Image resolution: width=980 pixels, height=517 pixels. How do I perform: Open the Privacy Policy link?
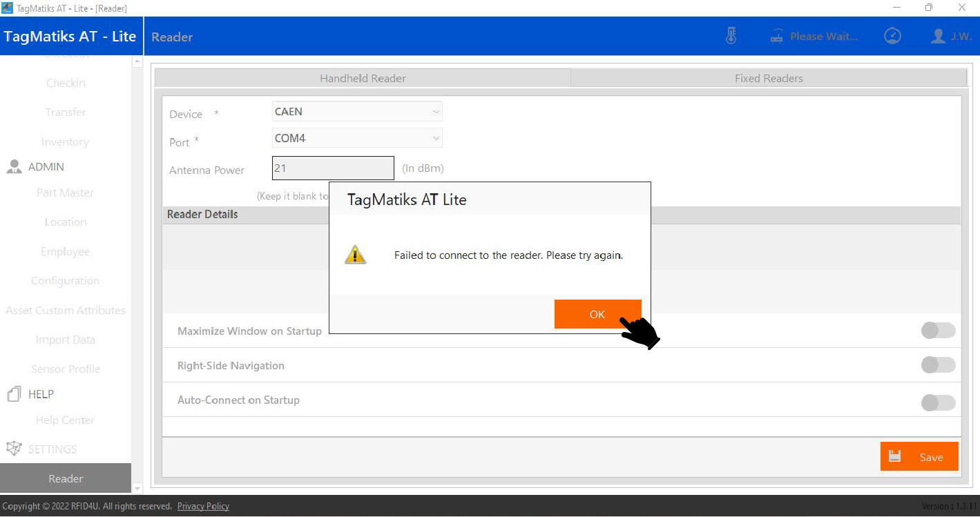pyautogui.click(x=203, y=506)
